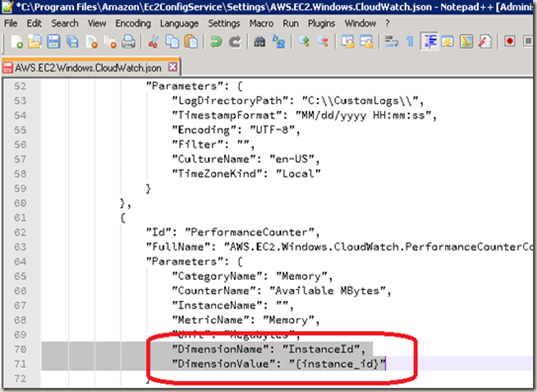
Task: Toggle synchronized horizontal scrolling icon
Action: pos(366,42)
